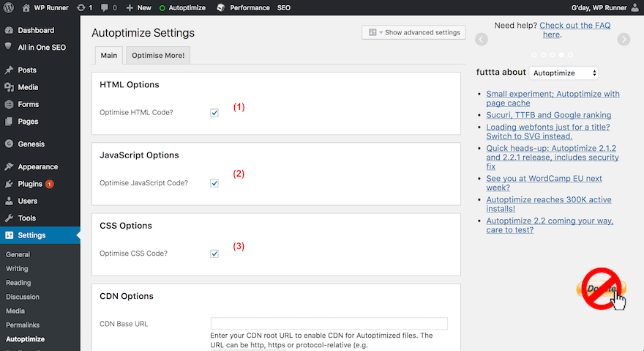
Task: Open the Writing settings submenu
Action: 17,268
